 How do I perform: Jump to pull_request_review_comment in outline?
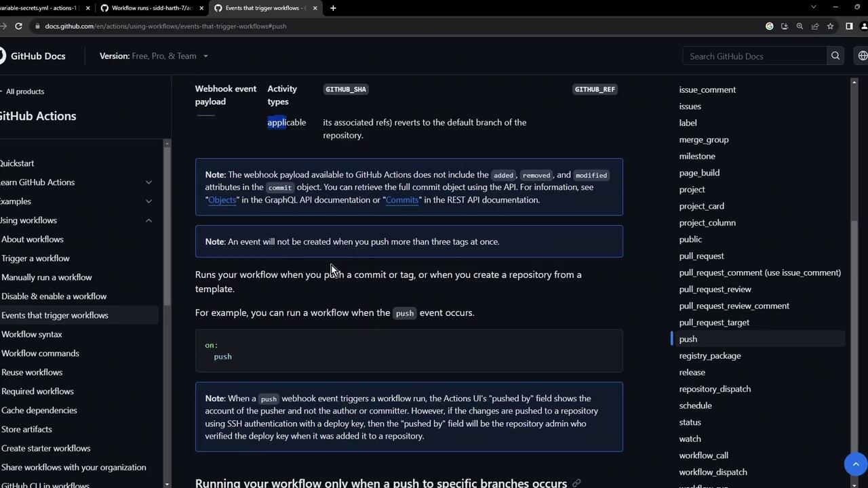click(734, 306)
